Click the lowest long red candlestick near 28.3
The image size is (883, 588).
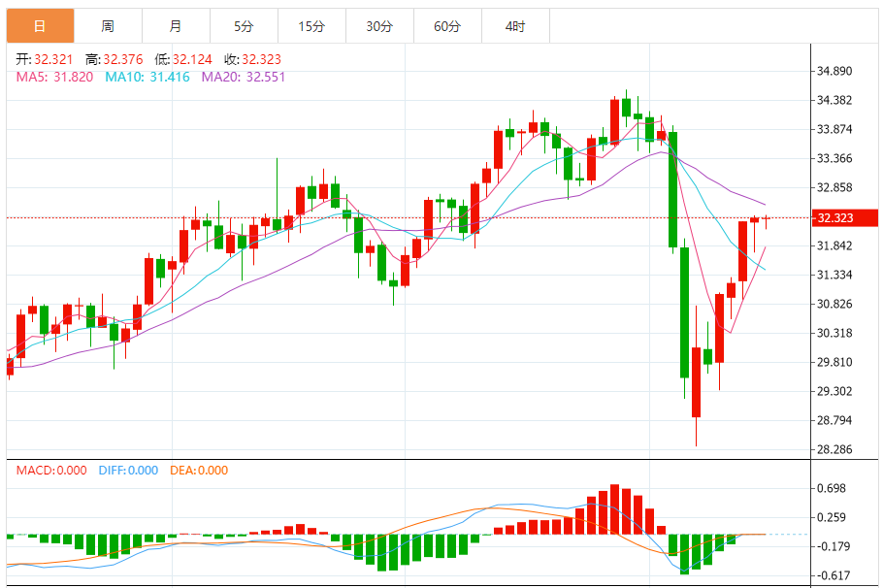(x=696, y=376)
